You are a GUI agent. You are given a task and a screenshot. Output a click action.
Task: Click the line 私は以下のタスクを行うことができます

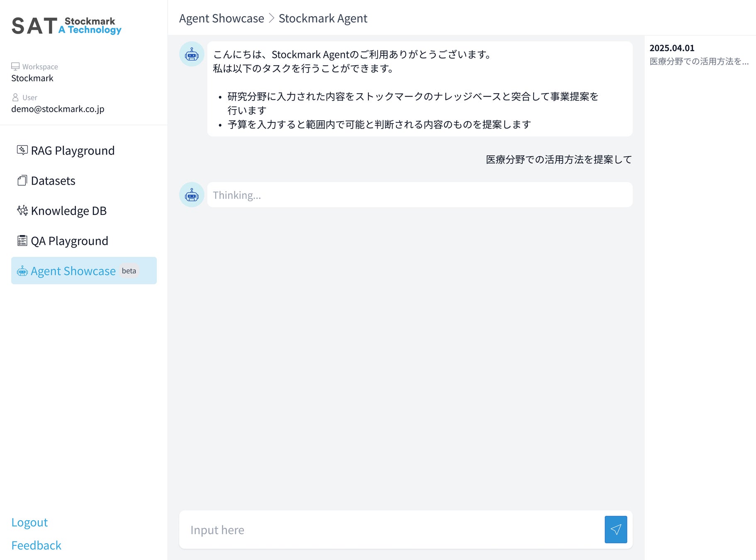pyautogui.click(x=304, y=68)
